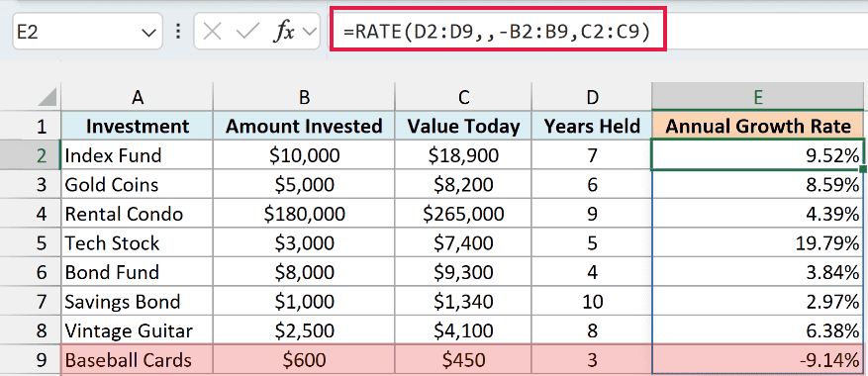868x376 pixels.
Task: Select column B header
Action: click(304, 97)
